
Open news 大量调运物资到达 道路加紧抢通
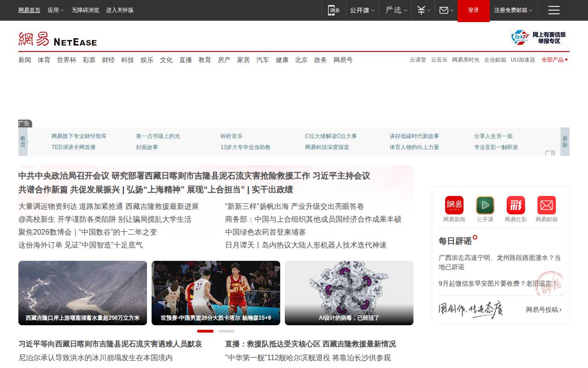click(x=108, y=207)
